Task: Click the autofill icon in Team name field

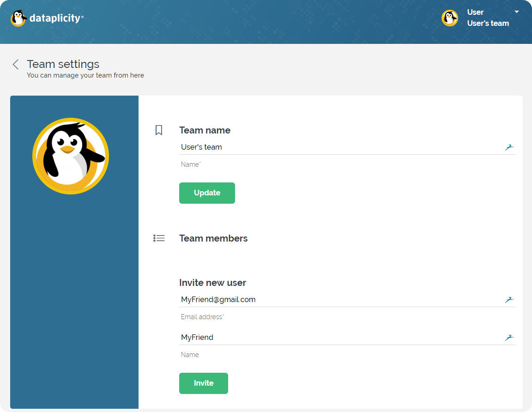Action: point(509,147)
